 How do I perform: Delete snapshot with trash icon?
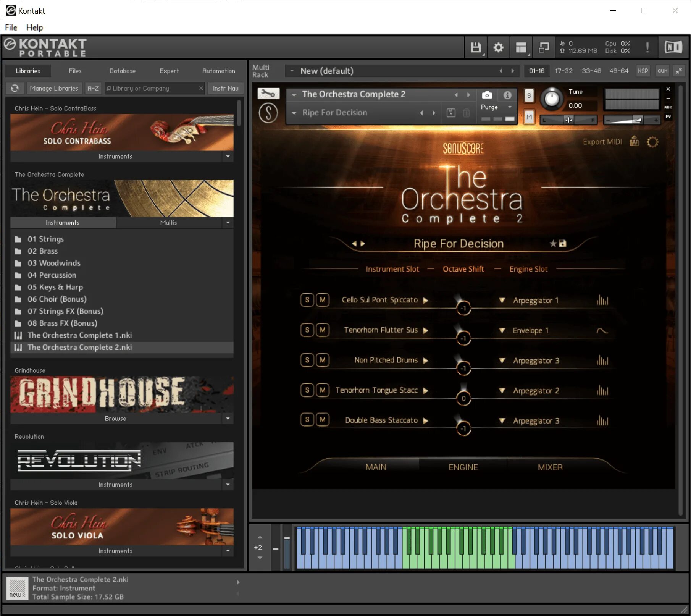(x=466, y=113)
